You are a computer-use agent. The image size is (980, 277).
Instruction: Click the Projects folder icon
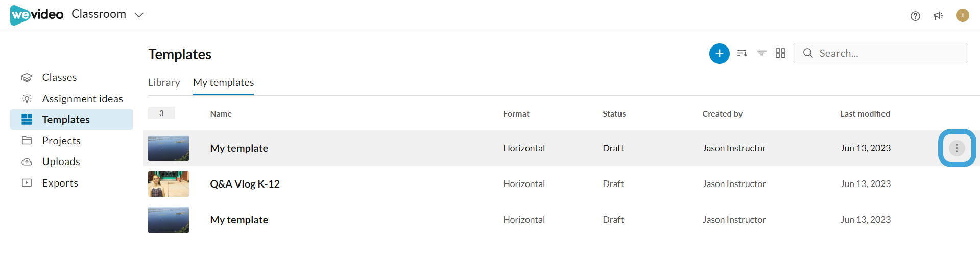pyautogui.click(x=27, y=141)
